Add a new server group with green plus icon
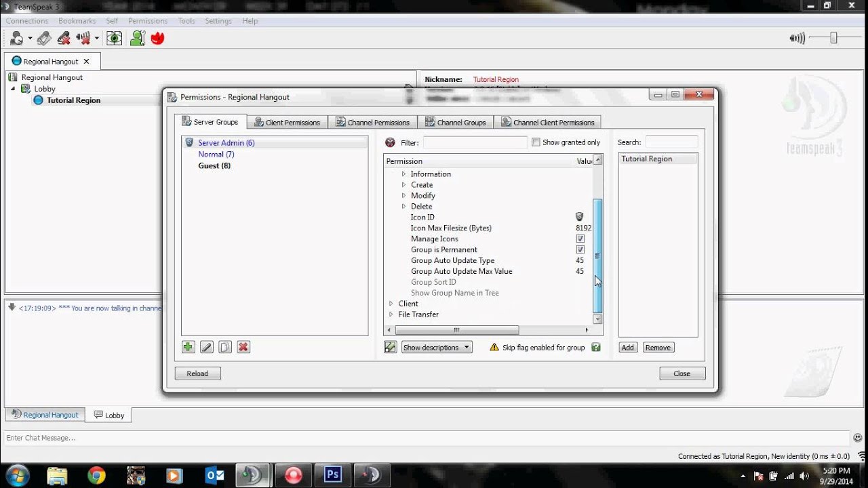Image resolution: width=868 pixels, height=488 pixels. point(188,346)
